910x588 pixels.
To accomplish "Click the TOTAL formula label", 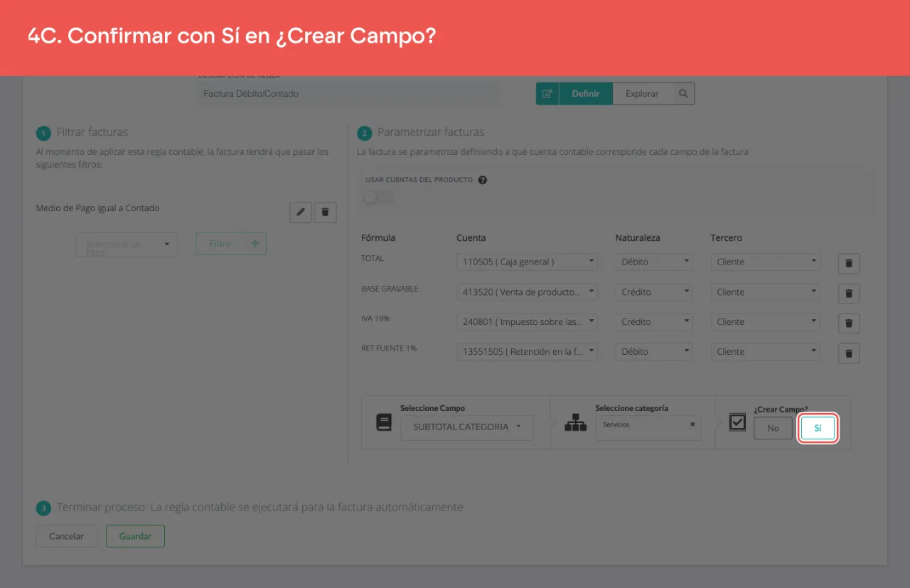I will 373,258.
